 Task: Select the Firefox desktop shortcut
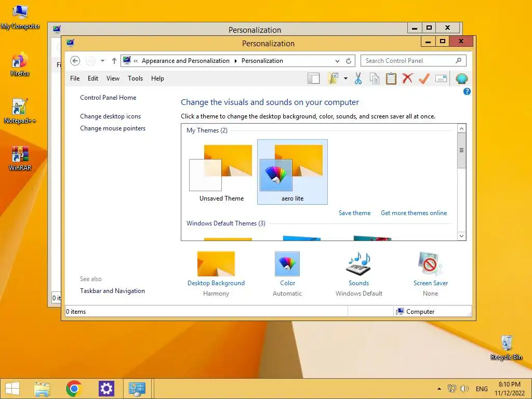(x=20, y=64)
